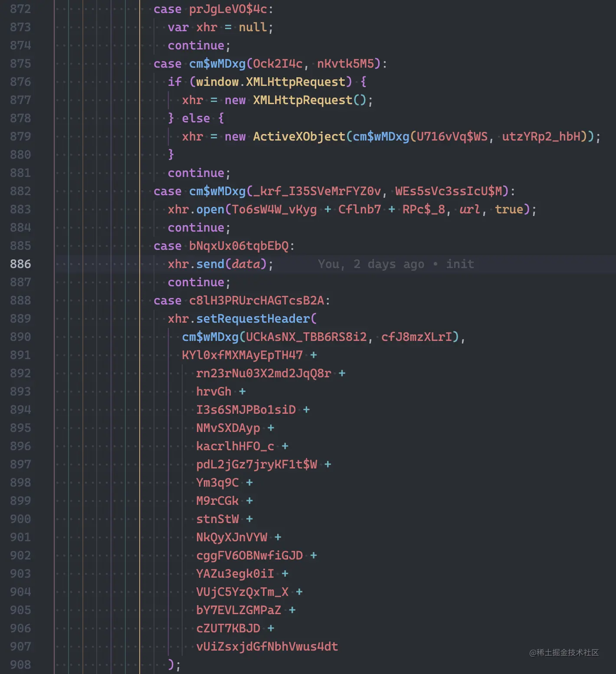Click the git blame 'You, 2 days ago • init'
This screenshot has width=616, height=674.
396,264
